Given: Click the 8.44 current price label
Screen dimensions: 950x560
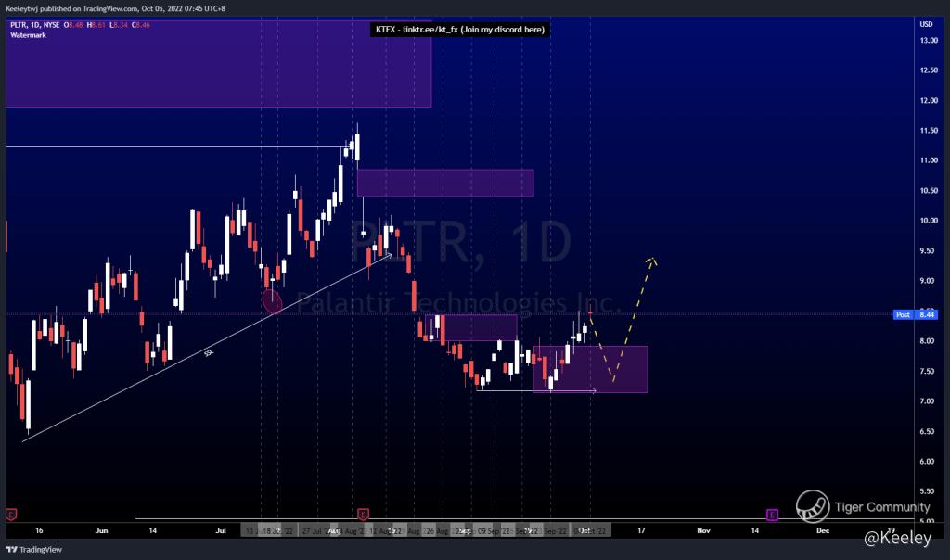Looking at the screenshot, I should [x=927, y=315].
